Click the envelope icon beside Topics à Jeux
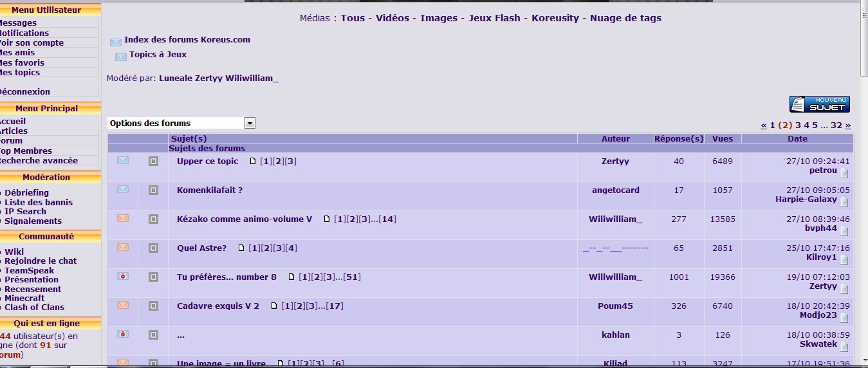 click(121, 57)
